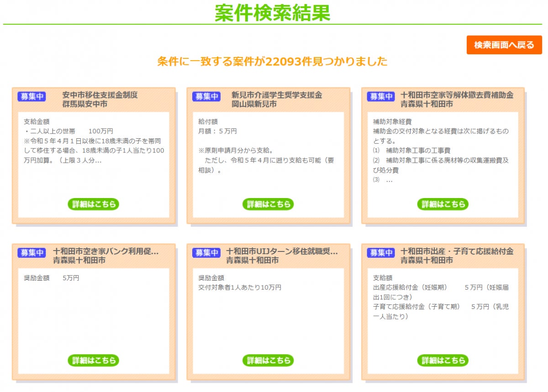Viewport: 548px width, 392px height.
Task: Select the 安中市移住支援金制度 title
Action: (100, 95)
